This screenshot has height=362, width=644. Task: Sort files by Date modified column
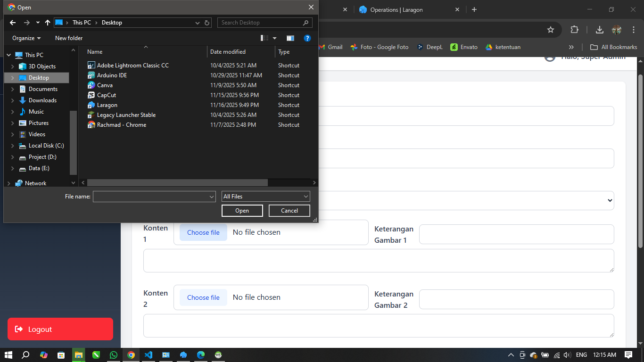(228, 52)
